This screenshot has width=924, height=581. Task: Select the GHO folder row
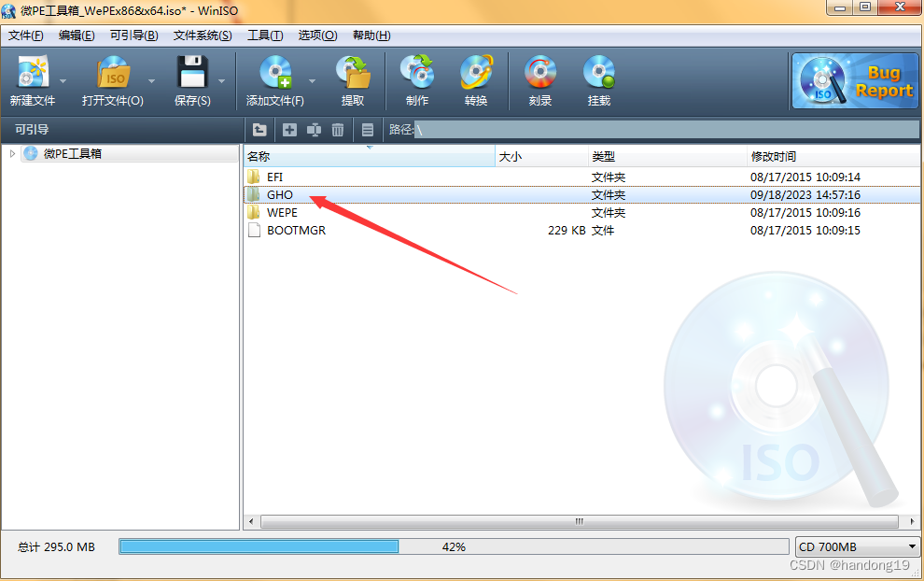[581, 194]
